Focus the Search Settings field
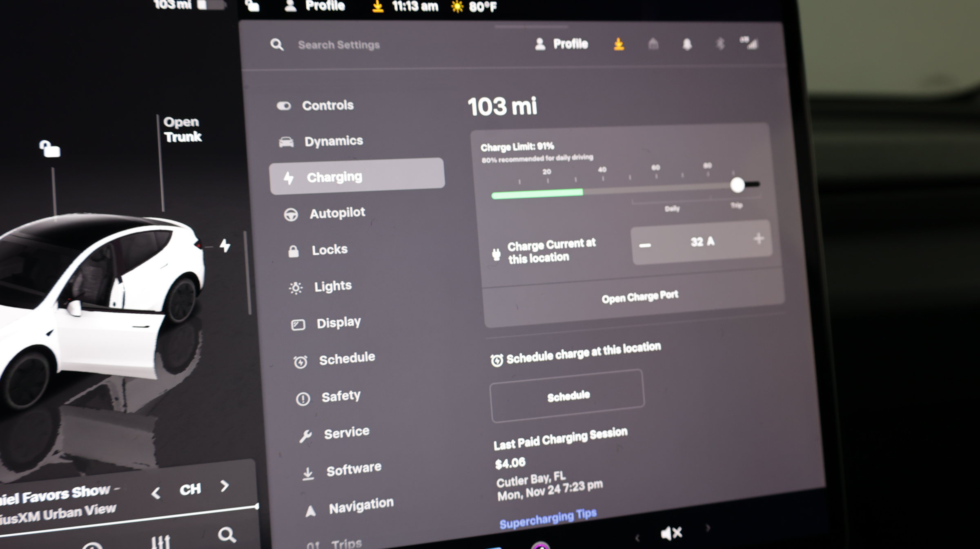The height and width of the screenshot is (549, 980). point(339,45)
